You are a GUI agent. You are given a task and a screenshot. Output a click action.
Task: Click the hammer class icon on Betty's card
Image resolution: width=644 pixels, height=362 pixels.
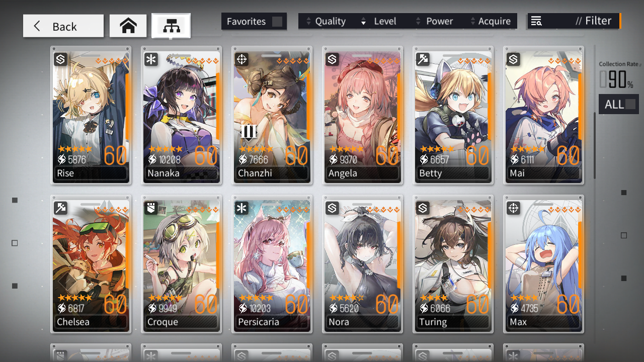[423, 60]
